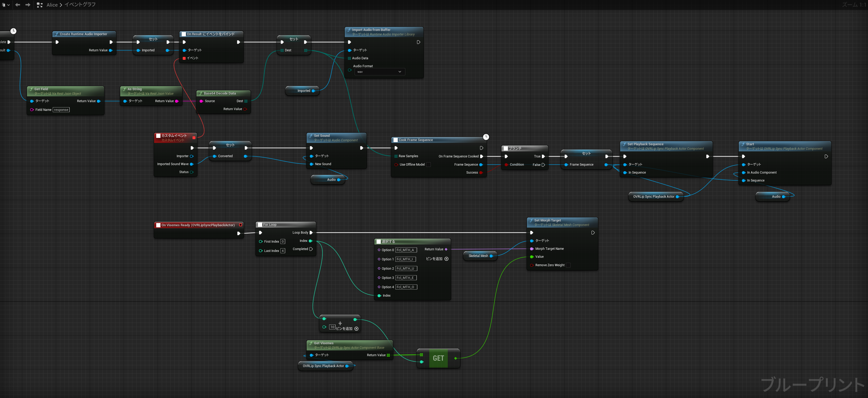Image resolution: width=868 pixels, height=398 pixels.
Task: Click the red イベント pin on bind event node
Action: 184,58
